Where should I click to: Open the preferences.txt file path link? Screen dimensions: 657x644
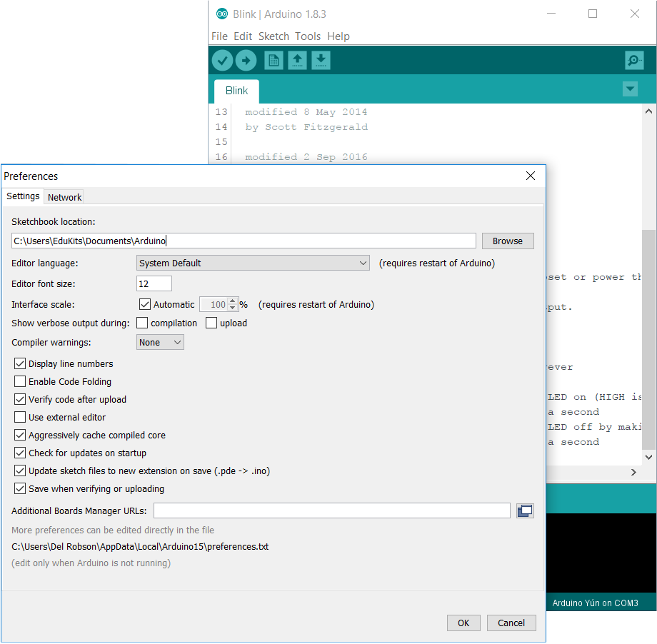point(140,547)
